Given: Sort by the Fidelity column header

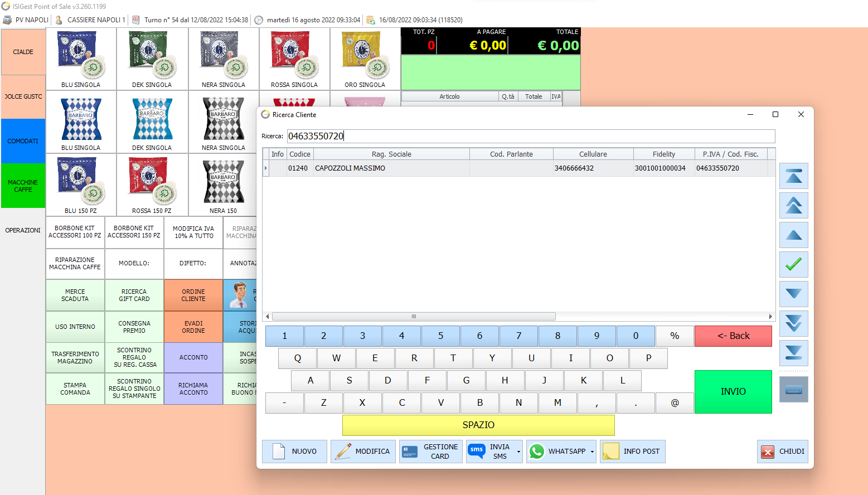Looking at the screenshot, I should coord(664,154).
